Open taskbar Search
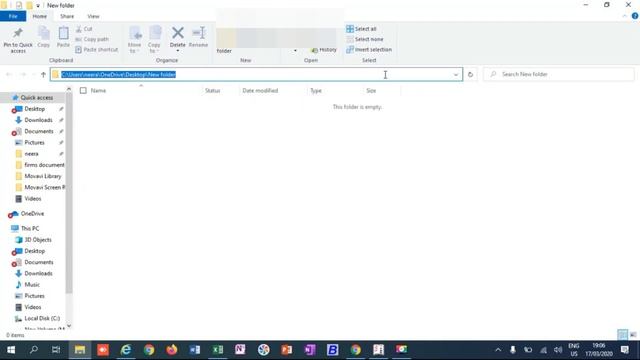The image size is (640, 360). tap(33, 350)
